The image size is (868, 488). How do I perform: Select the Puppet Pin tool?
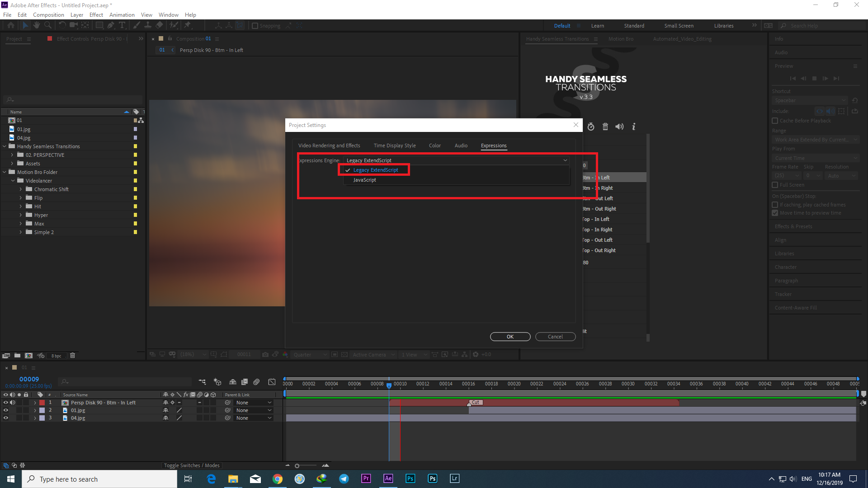click(188, 25)
